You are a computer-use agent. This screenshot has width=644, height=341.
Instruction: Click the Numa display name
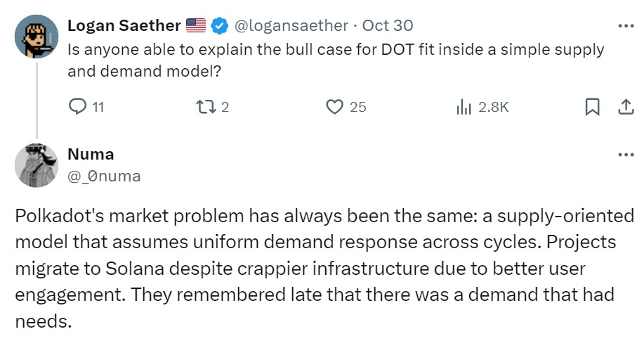(91, 154)
